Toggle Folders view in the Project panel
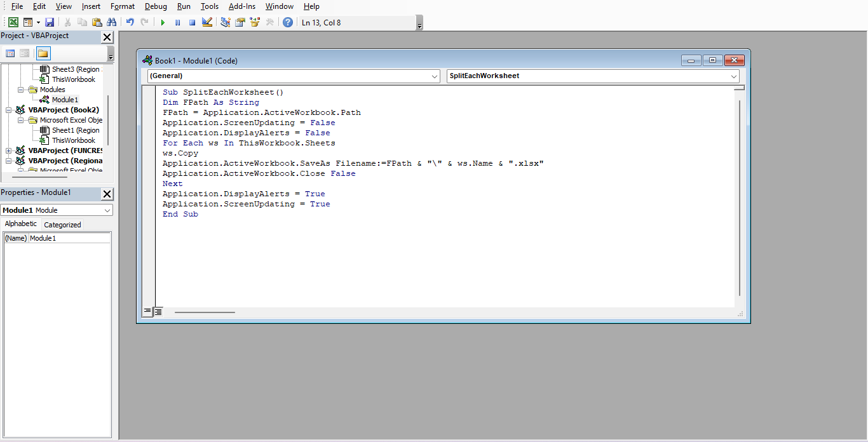The height and width of the screenshot is (442, 868). pyautogui.click(x=43, y=53)
